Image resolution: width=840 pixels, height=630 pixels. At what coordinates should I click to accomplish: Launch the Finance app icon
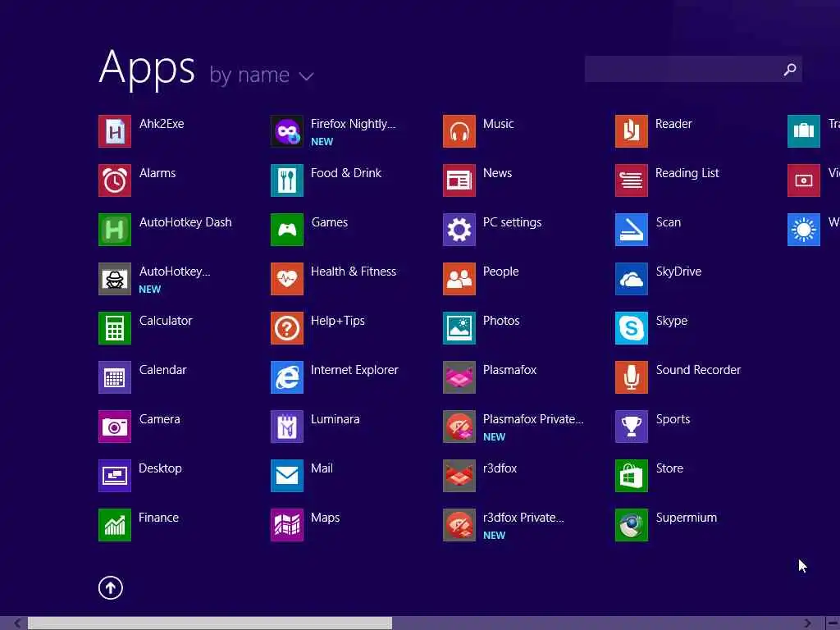tap(115, 525)
